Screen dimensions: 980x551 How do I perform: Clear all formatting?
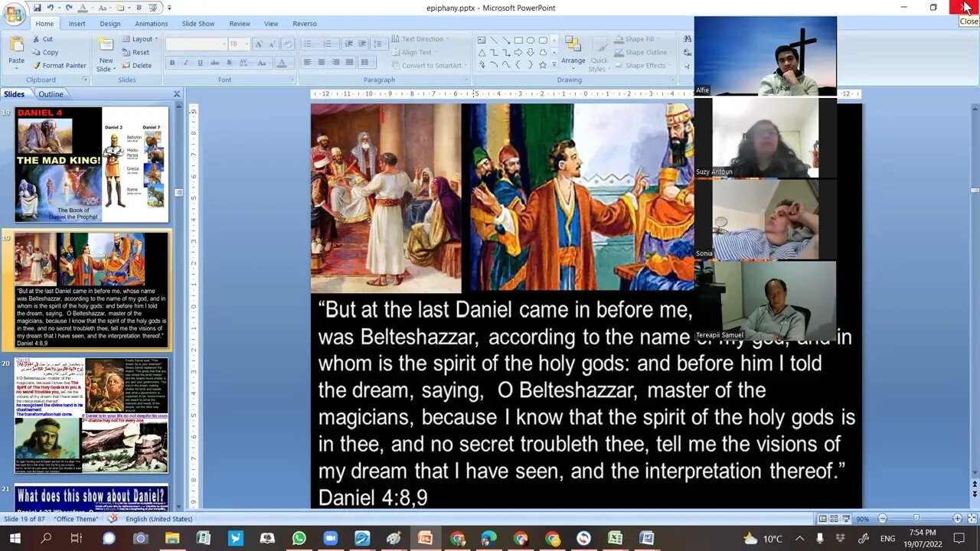pyautogui.click(x=287, y=44)
